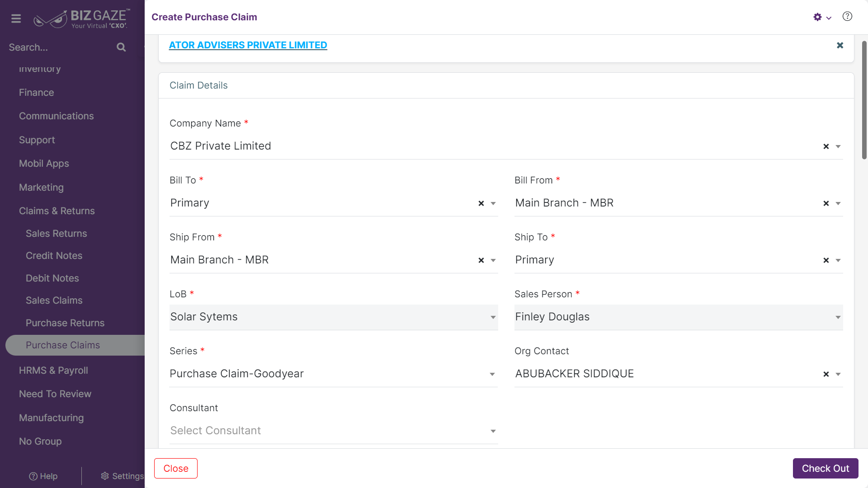This screenshot has height=488, width=868.
Task: Open Marketing menu in sidebar
Action: [41, 188]
